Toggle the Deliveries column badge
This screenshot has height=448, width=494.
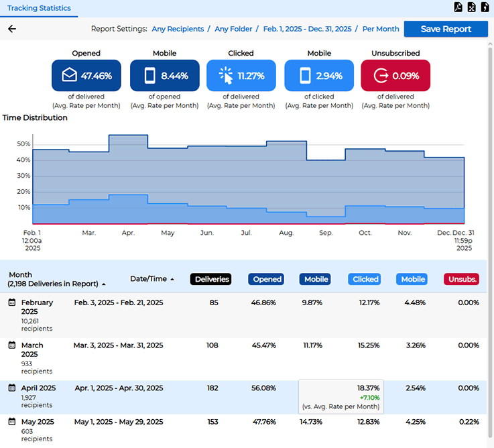pyautogui.click(x=210, y=279)
